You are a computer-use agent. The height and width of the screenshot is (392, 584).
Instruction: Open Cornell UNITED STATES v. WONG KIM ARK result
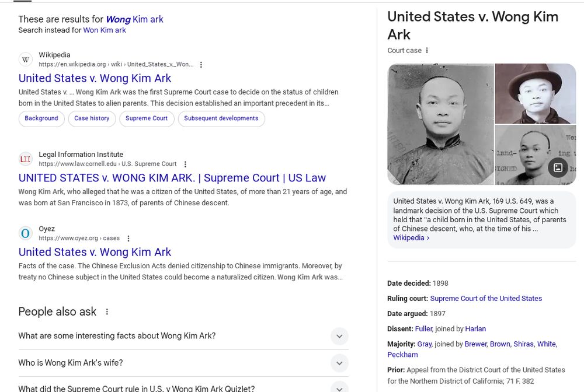point(172,178)
